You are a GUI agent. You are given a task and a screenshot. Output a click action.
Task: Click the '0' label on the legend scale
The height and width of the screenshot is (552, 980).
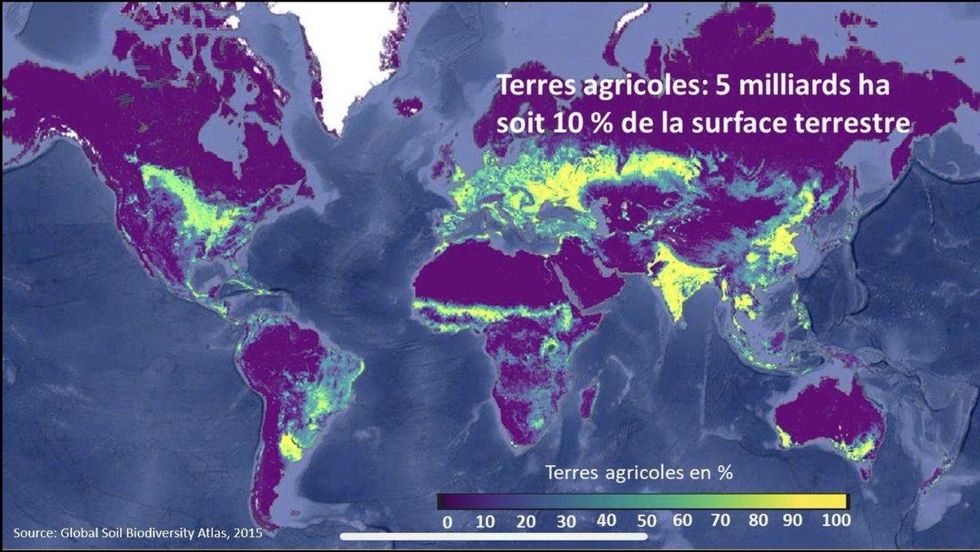pos(446,519)
